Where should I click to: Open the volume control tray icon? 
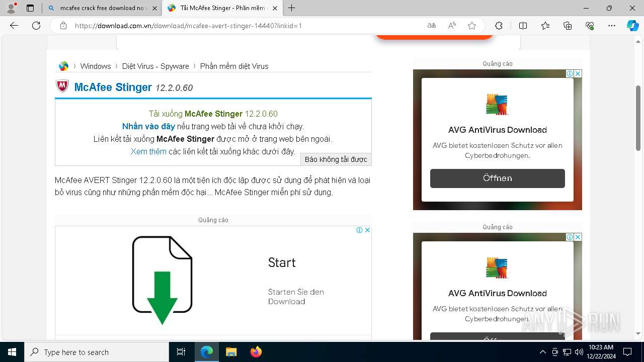(579, 352)
